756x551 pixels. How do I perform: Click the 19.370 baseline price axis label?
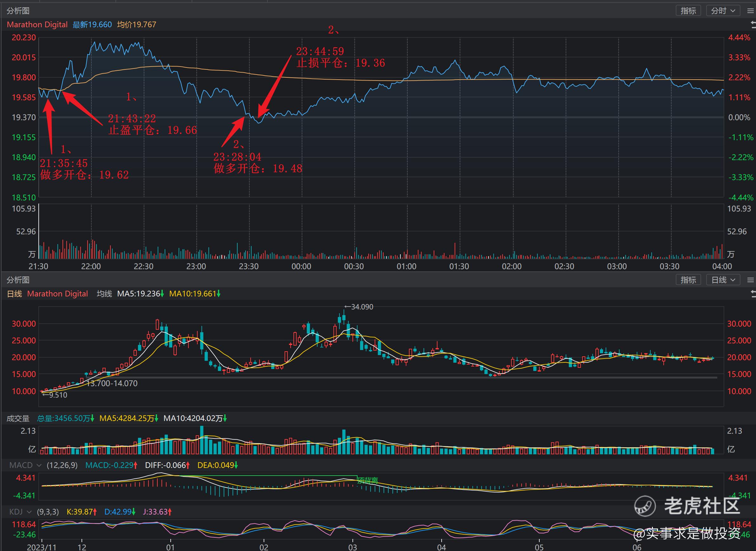pos(24,117)
